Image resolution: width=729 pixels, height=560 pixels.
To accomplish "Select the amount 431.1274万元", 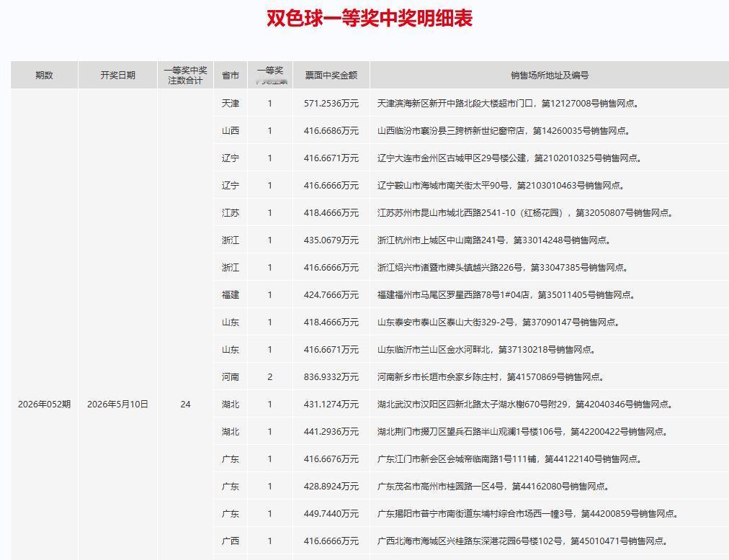I will 331,405.
